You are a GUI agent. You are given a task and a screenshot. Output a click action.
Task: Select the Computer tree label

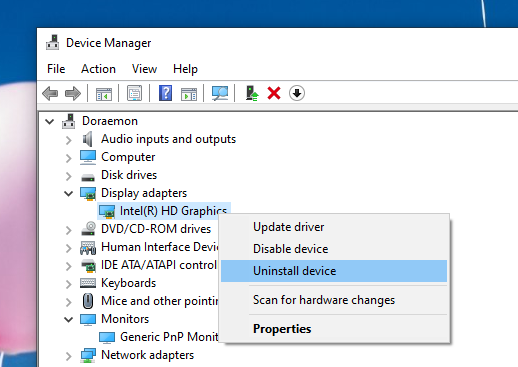coord(128,157)
